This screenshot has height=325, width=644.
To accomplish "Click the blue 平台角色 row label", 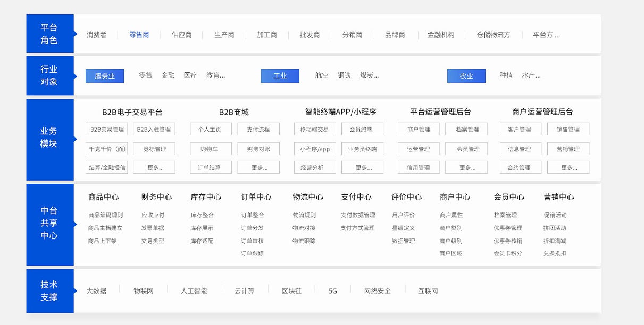I will [x=49, y=33].
